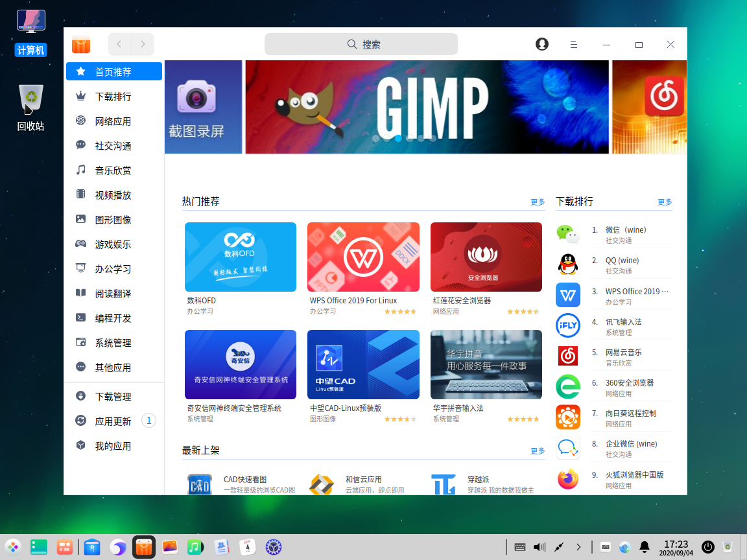
Task: Select 首页推荐 in the sidebar
Action: click(x=114, y=71)
